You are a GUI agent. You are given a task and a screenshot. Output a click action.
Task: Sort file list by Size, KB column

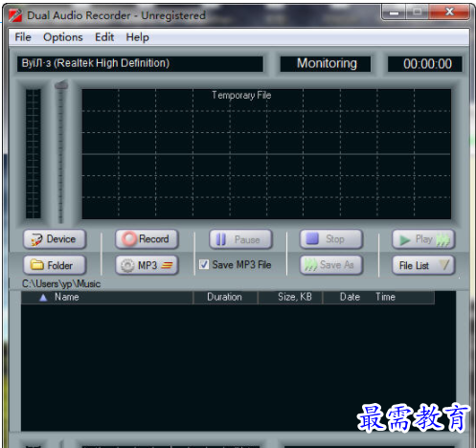coord(290,298)
